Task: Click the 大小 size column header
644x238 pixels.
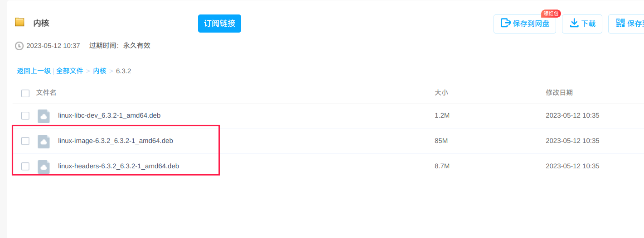Action: [x=441, y=93]
